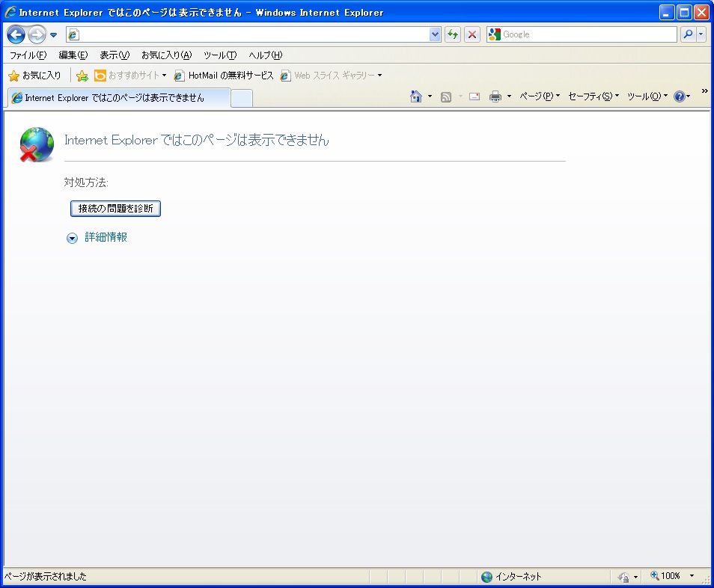Image resolution: width=714 pixels, height=588 pixels.
Task: Open the お気に入り(A) menu
Action: click(167, 55)
